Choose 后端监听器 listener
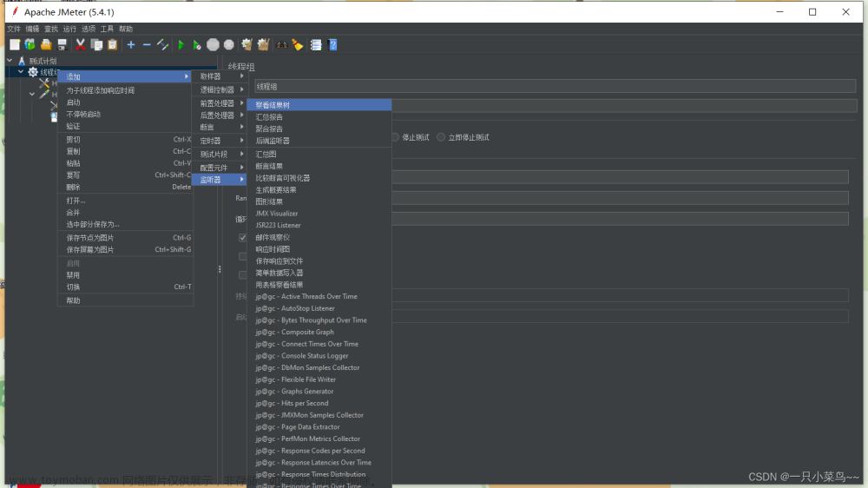 319,141
